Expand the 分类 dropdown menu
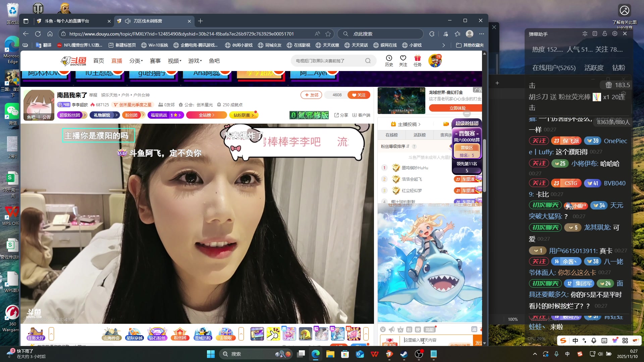Image resolution: width=644 pixels, height=362 pixels. (136, 61)
